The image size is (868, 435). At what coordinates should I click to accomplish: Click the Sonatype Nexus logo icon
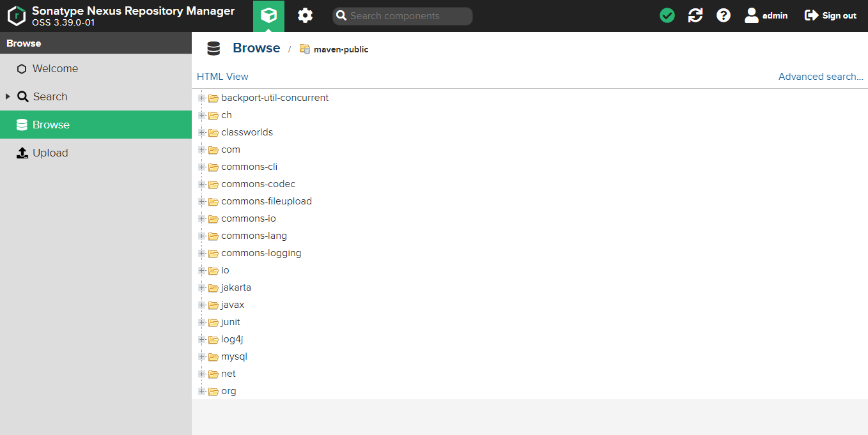(17, 15)
